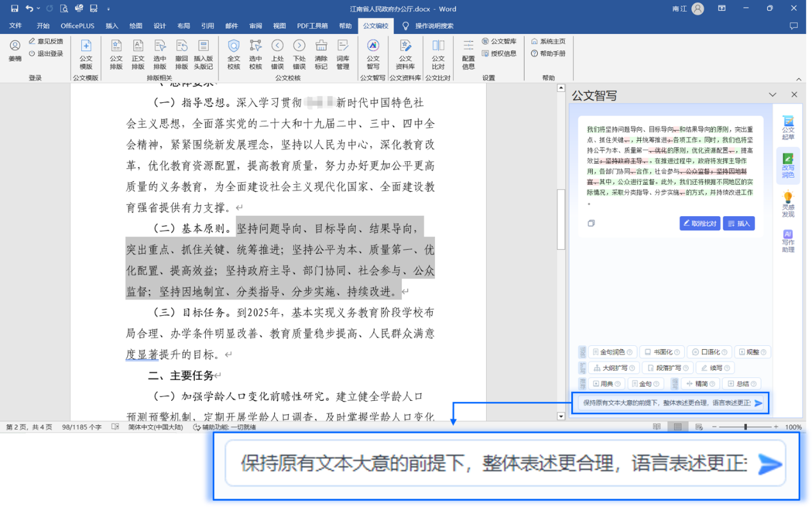
Task: Select the 灵感发现 side tab
Action: coord(788,204)
